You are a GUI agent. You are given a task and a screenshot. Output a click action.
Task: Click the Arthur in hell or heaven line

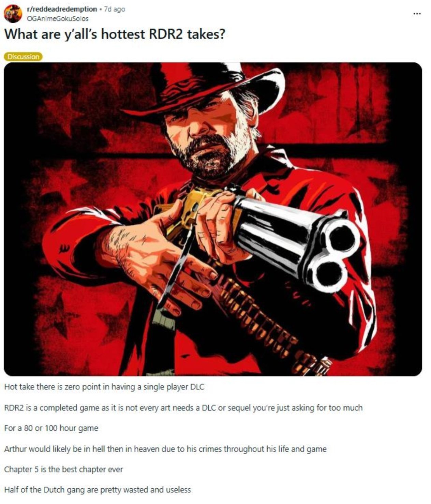point(165,449)
